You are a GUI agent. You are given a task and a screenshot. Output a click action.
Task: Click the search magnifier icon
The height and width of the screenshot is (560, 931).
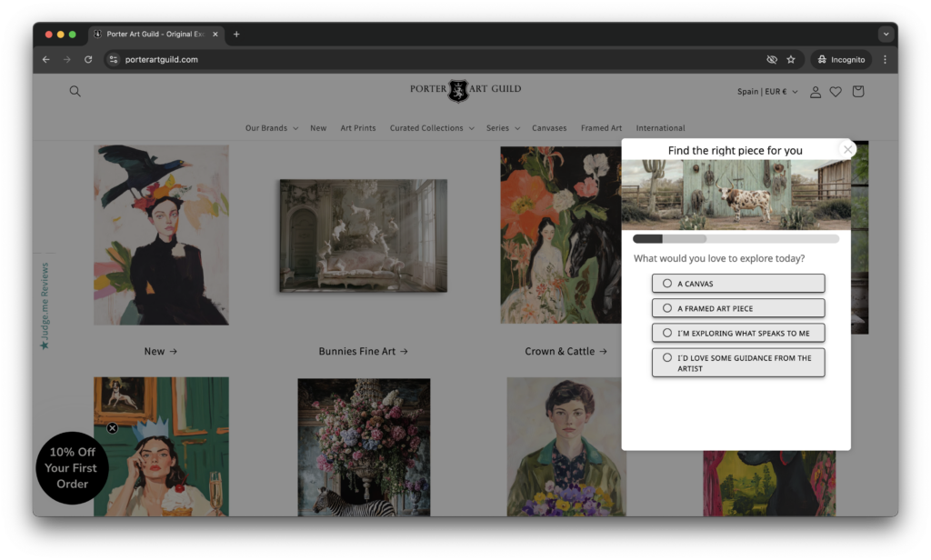tap(75, 91)
